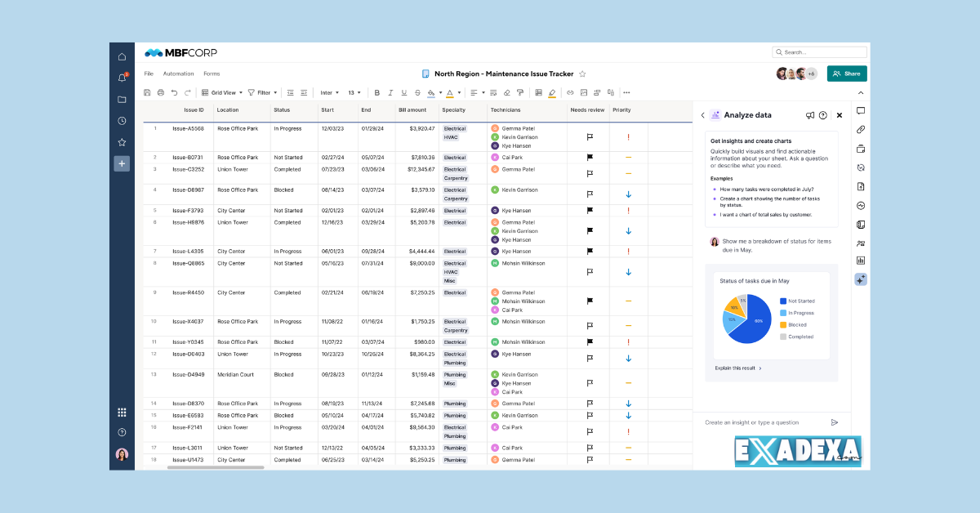Click the Explain this result link
This screenshot has height=513, width=980.
(737, 368)
